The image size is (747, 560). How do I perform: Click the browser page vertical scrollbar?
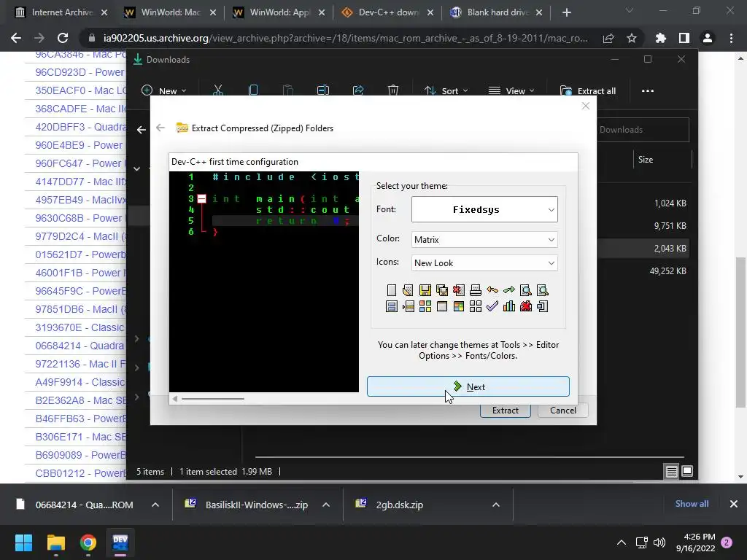[740, 332]
